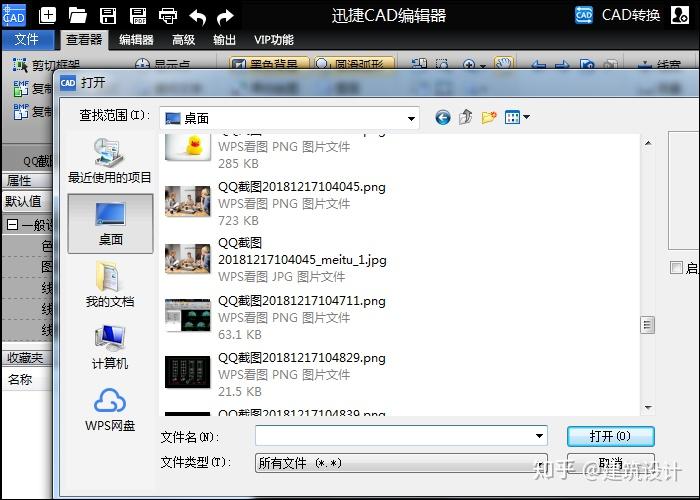Image resolution: width=700 pixels, height=500 pixels.
Task: Click the redo arrow icon
Action: (x=225, y=17)
